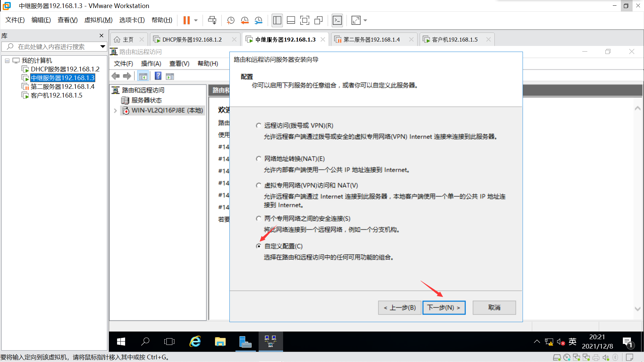
Task: Open File Explorer folder on taskbar
Action: pyautogui.click(x=220, y=342)
